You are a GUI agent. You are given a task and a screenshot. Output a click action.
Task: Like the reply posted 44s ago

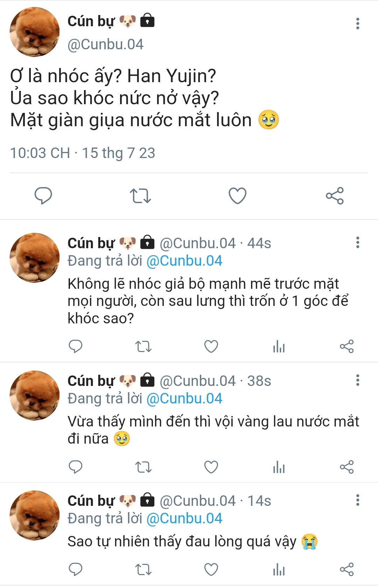click(x=211, y=346)
